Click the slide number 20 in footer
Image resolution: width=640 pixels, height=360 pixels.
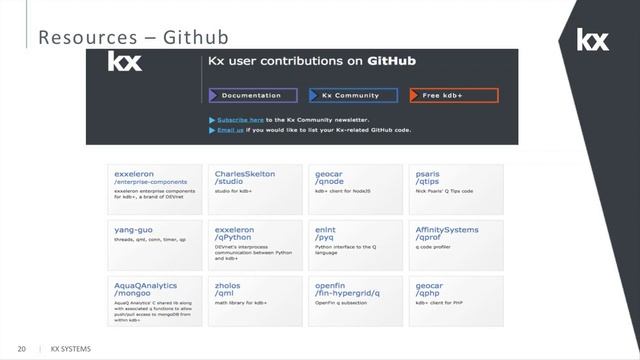pyautogui.click(x=22, y=349)
